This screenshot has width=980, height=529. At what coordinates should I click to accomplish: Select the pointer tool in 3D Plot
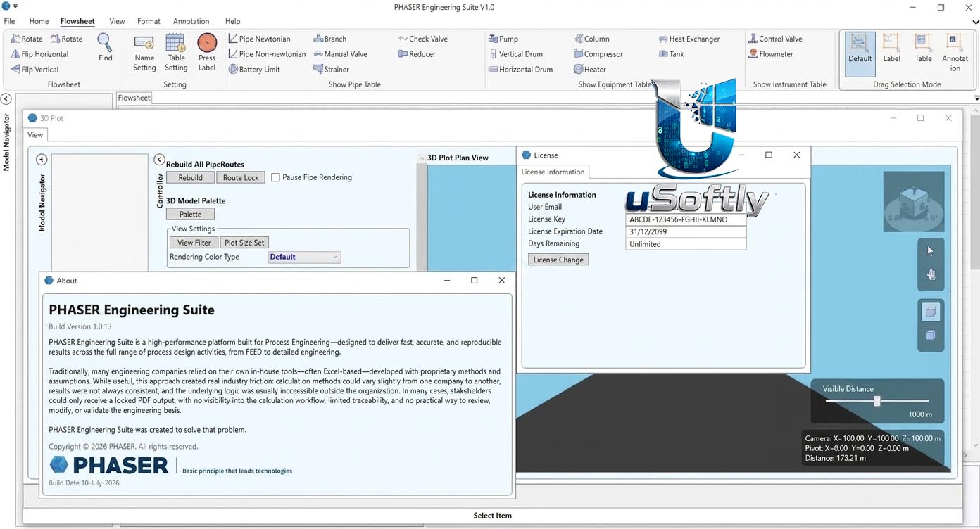point(931,251)
